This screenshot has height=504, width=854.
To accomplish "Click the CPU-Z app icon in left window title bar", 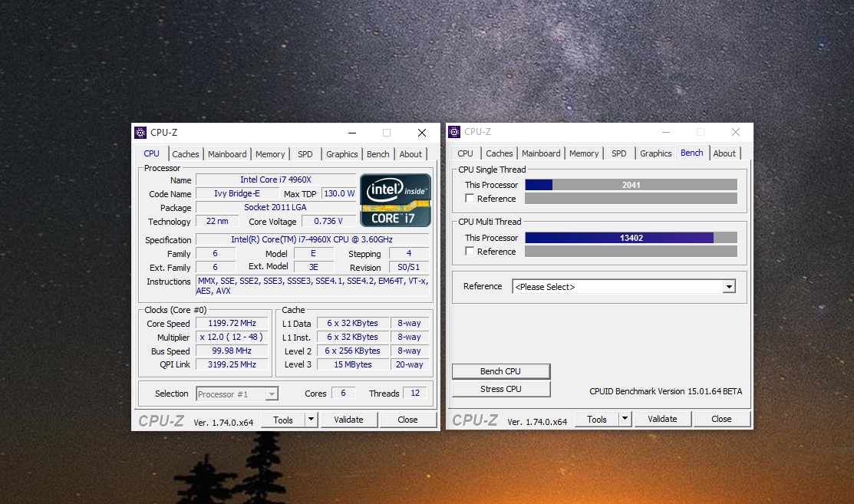I will point(140,132).
